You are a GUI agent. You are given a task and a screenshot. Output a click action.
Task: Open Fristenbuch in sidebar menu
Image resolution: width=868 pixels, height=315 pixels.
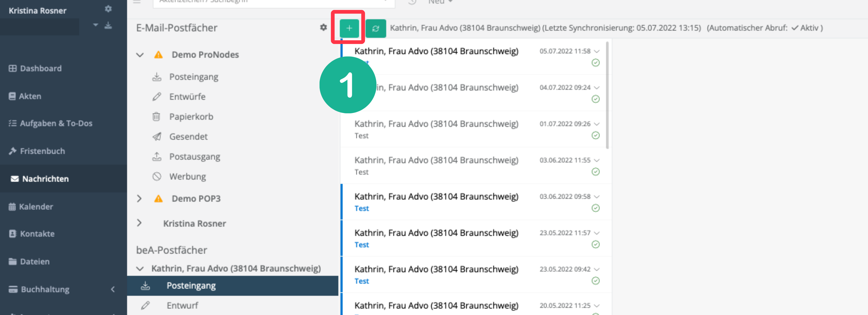pos(42,151)
